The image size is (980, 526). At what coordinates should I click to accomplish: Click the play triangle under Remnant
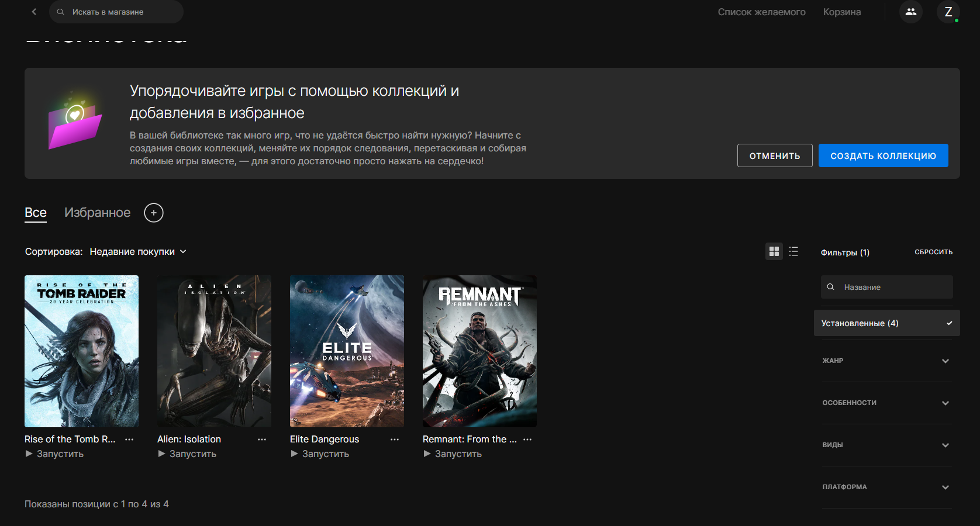tap(427, 454)
